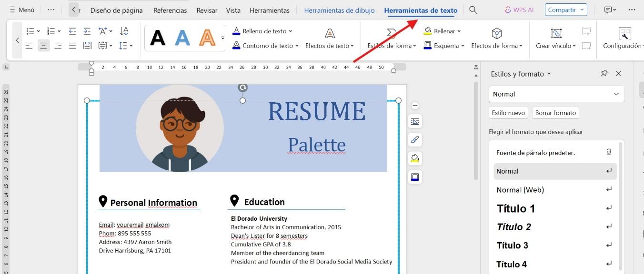Open the Herramientas de dibujo tab

339,10
